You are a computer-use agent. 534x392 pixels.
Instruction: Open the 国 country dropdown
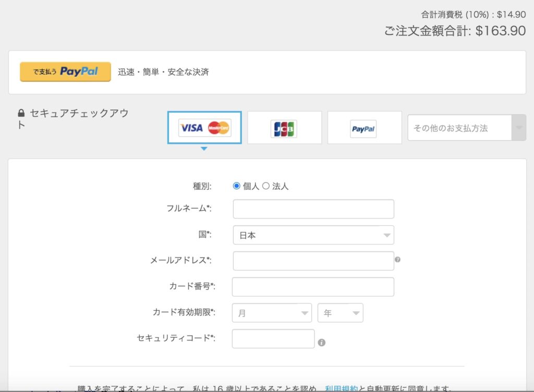[x=313, y=235]
